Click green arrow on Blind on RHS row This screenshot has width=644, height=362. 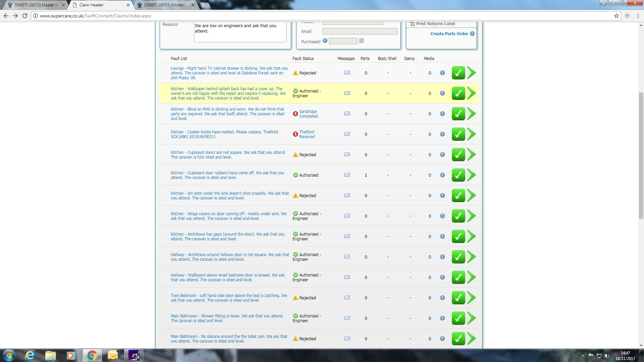click(x=472, y=114)
